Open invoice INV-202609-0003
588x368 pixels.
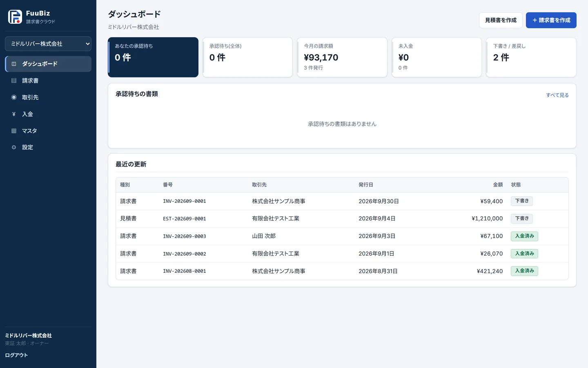(x=342, y=236)
